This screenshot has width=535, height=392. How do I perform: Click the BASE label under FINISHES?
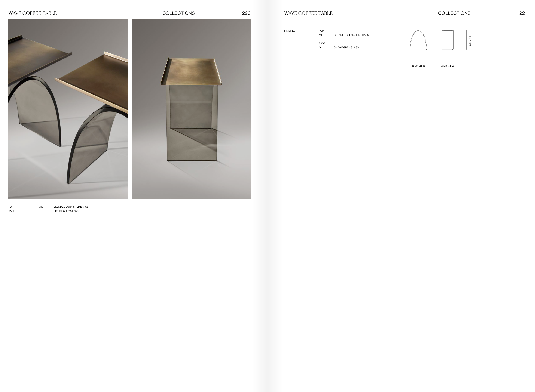[322, 43]
